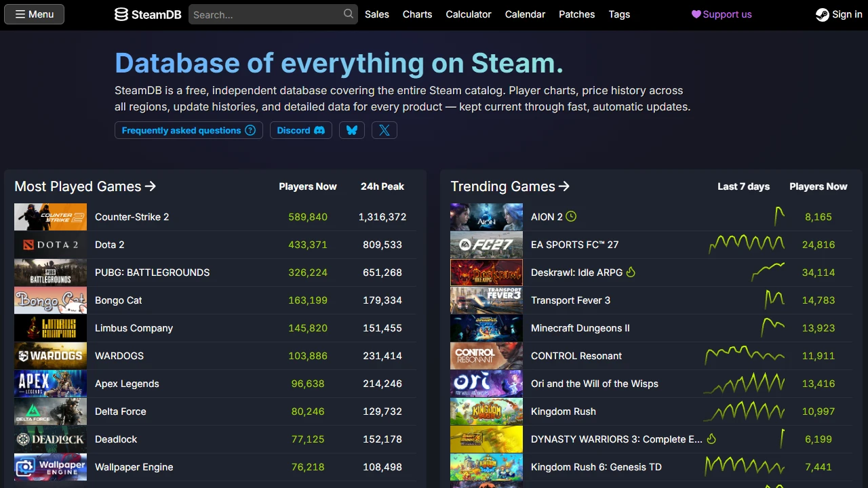The width and height of the screenshot is (868, 488).
Task: Open Kingdom Rush 6: Genesis TD title
Action: pyautogui.click(x=596, y=467)
